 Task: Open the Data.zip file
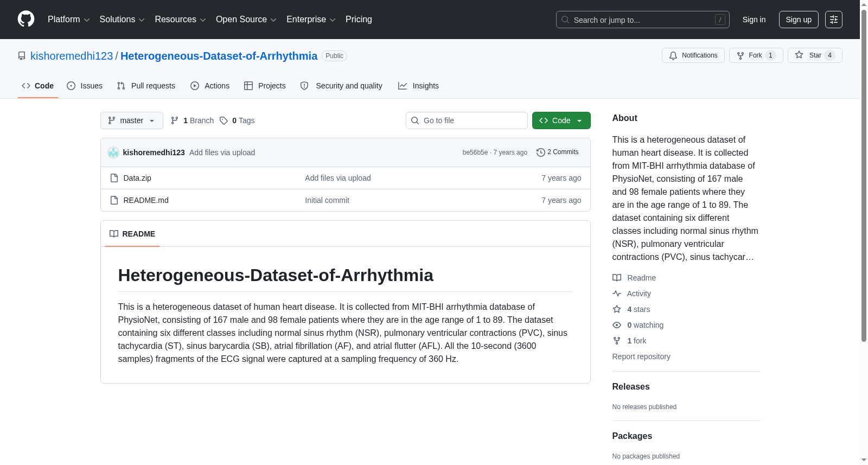tap(137, 178)
